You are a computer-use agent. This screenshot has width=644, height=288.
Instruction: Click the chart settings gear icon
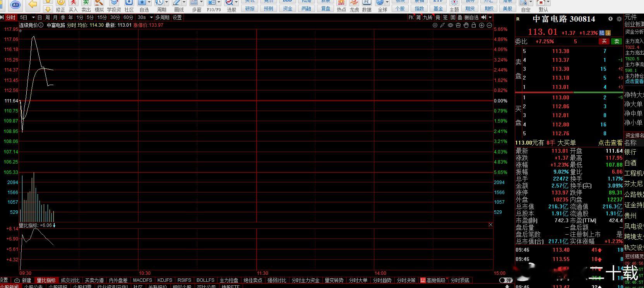point(435,25)
